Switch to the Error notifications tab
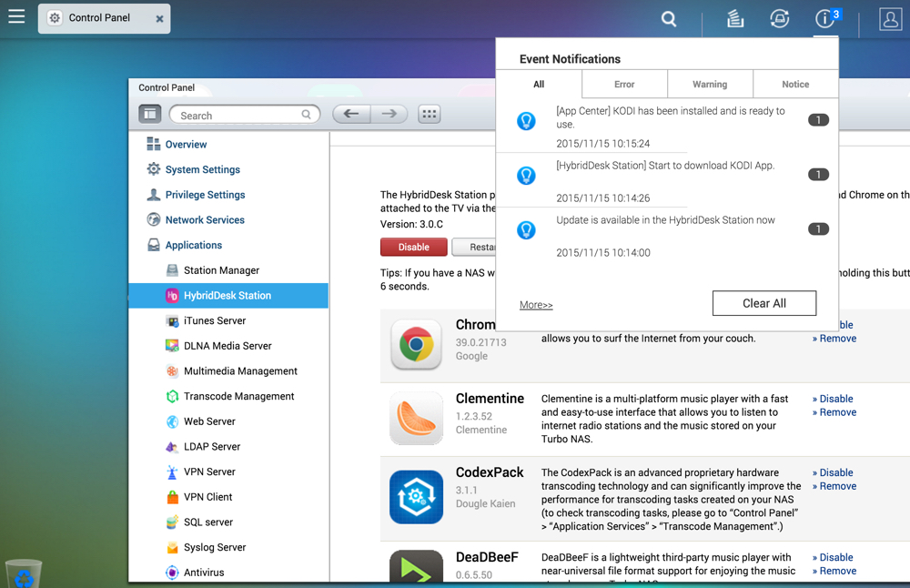 click(x=624, y=84)
